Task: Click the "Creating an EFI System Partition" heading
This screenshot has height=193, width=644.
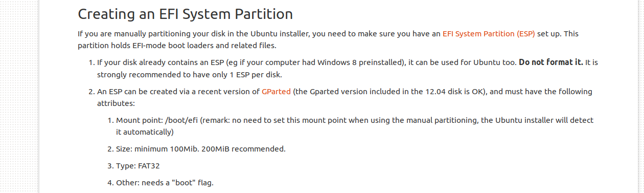Action: point(186,14)
